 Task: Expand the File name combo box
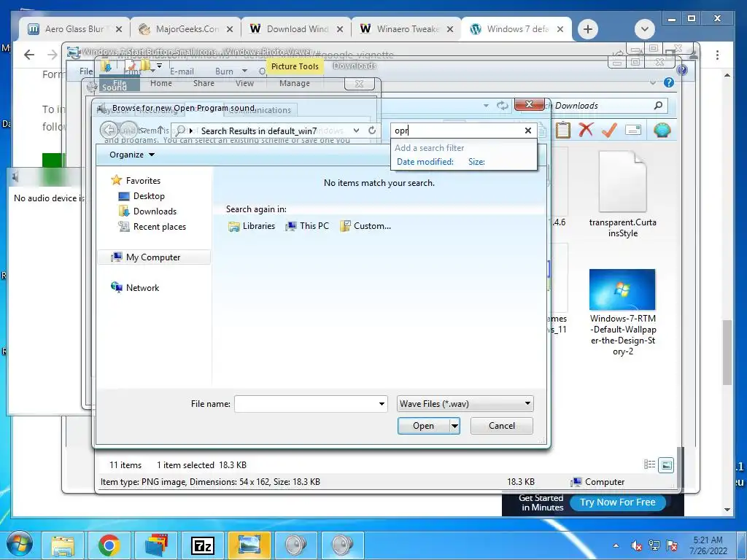[382, 404]
